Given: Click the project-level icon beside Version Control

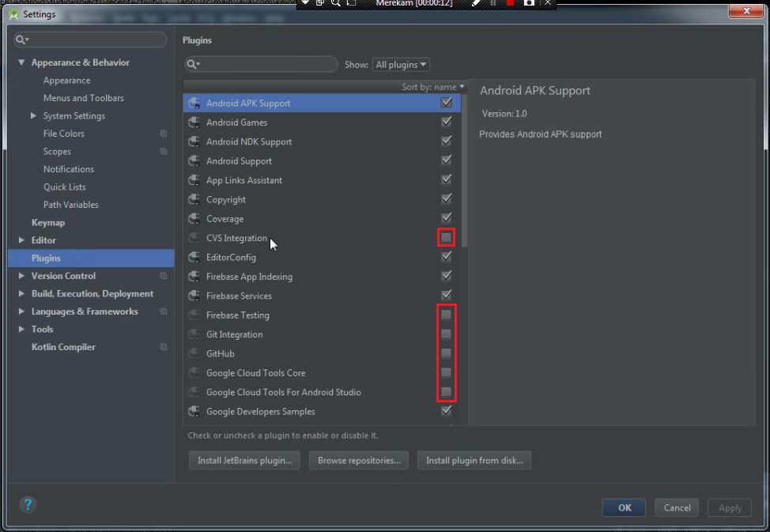Looking at the screenshot, I should pyautogui.click(x=164, y=276).
